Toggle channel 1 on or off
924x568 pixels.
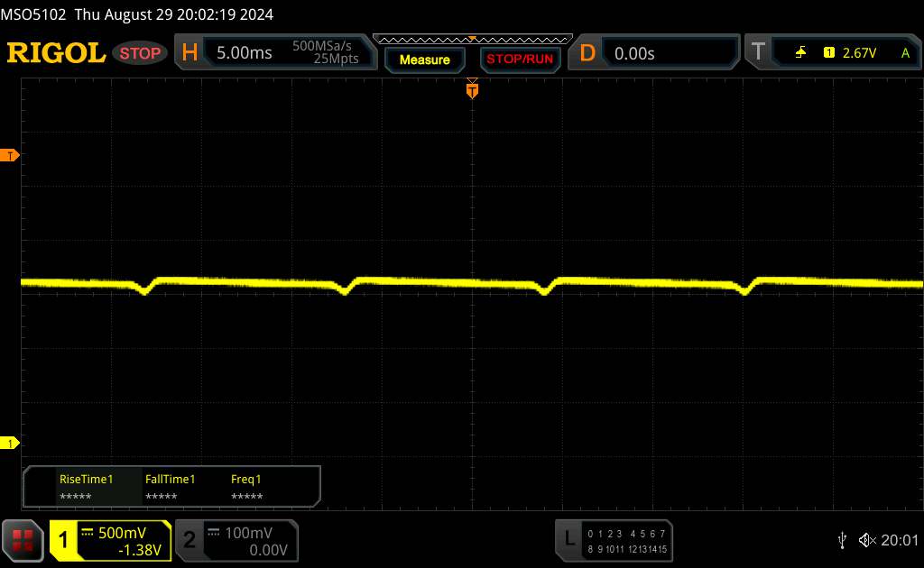(62, 540)
